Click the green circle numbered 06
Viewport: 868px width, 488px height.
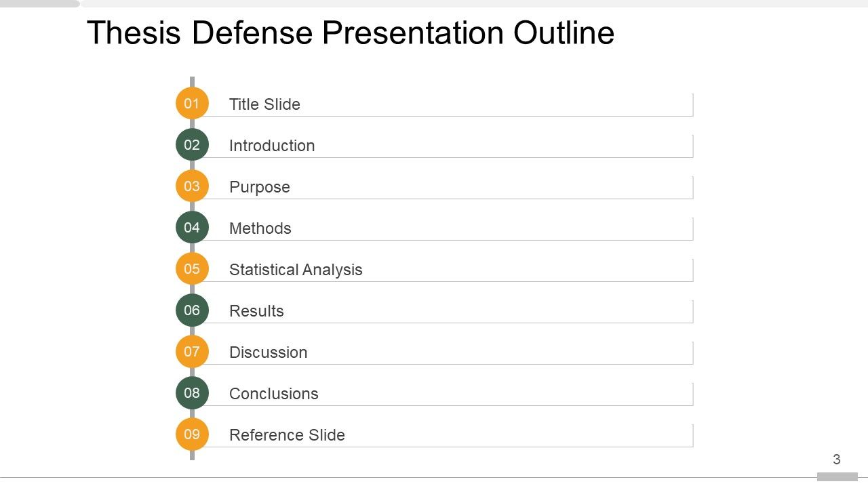[192, 310]
